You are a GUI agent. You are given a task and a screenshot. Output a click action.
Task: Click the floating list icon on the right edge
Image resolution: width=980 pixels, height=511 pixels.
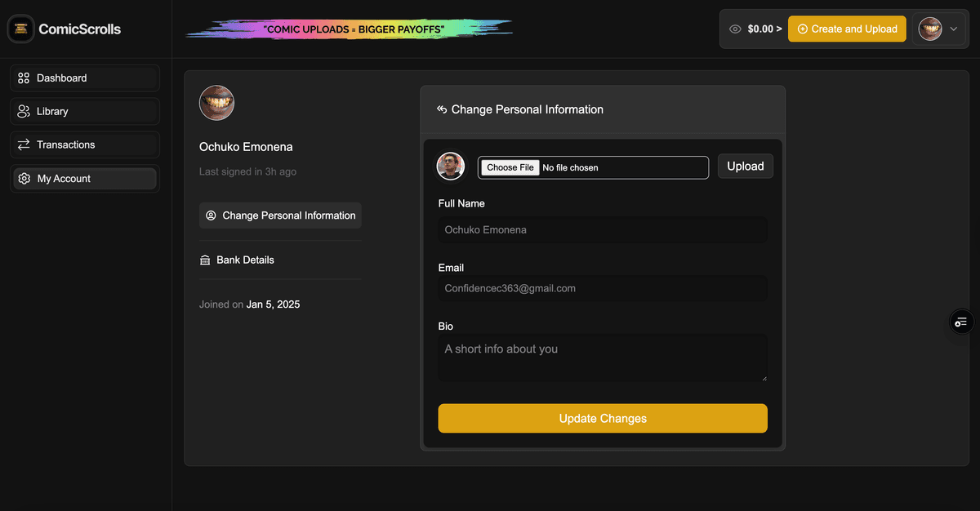[960, 322]
